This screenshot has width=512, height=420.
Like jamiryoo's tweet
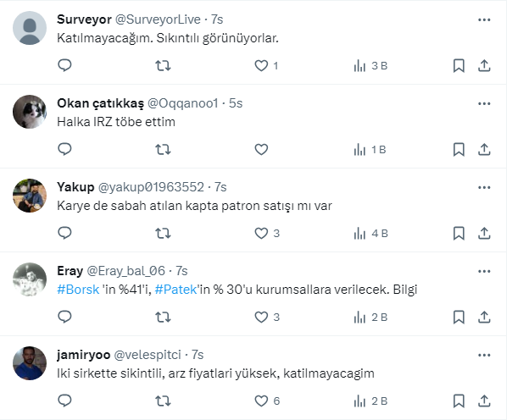(x=261, y=401)
